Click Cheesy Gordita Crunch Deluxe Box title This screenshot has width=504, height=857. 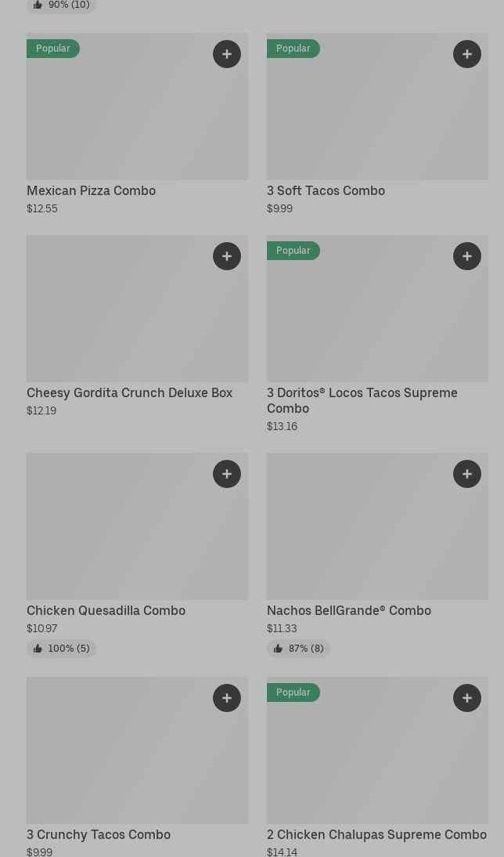tap(129, 392)
